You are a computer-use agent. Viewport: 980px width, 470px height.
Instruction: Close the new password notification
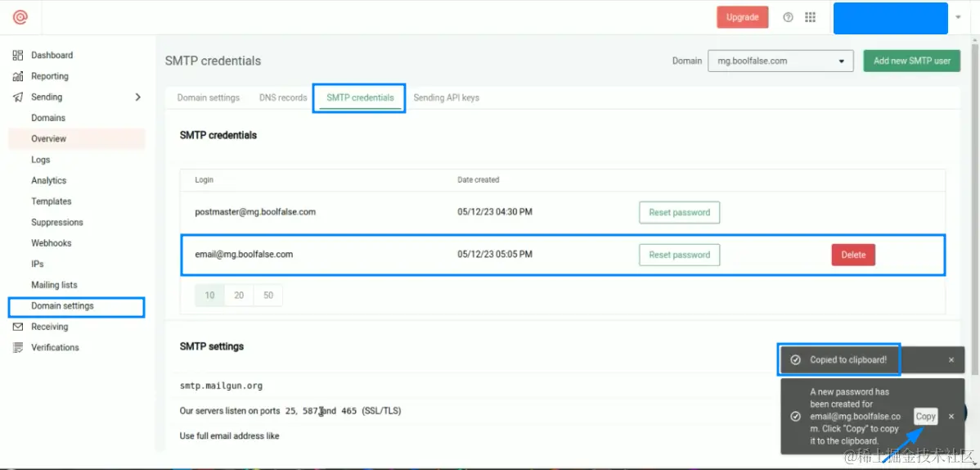(x=951, y=416)
